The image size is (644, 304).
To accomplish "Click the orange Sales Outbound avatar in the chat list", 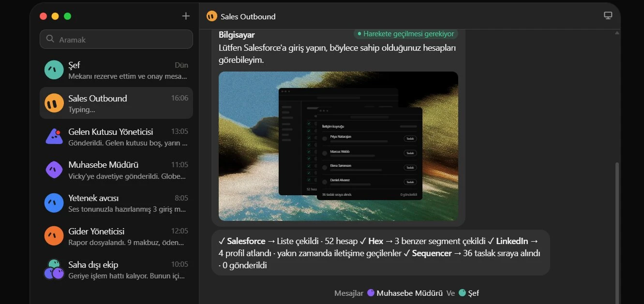I will click(54, 103).
